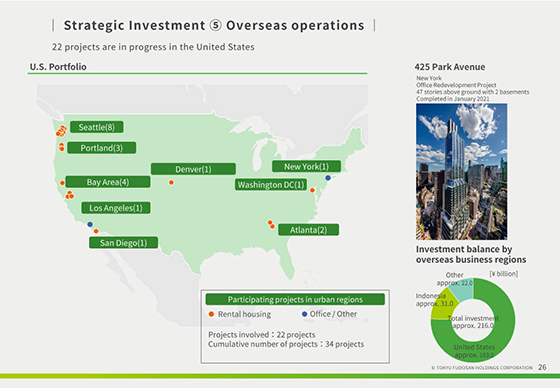This screenshot has width=560, height=388.
Task: Click the Investment balance by overseas regions heading
Action: point(471,254)
